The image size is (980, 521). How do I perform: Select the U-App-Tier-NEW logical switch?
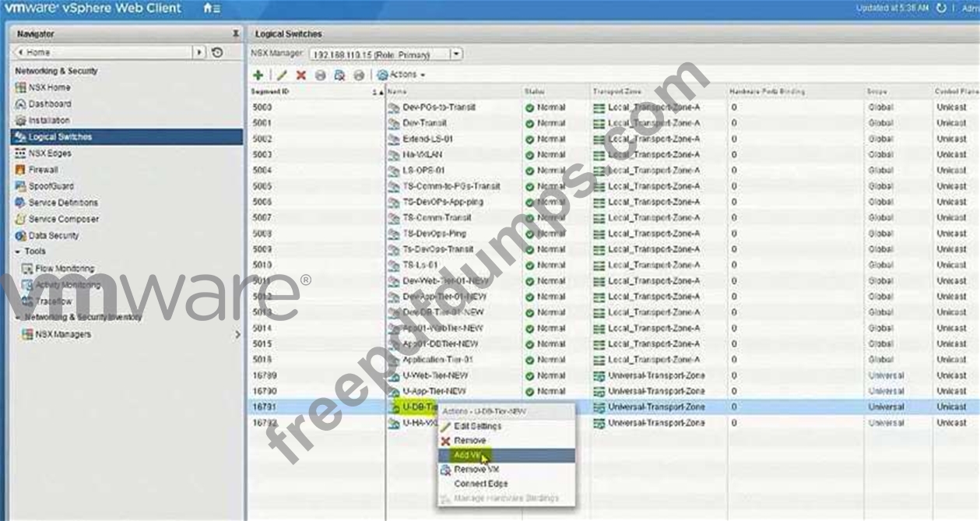(x=434, y=391)
